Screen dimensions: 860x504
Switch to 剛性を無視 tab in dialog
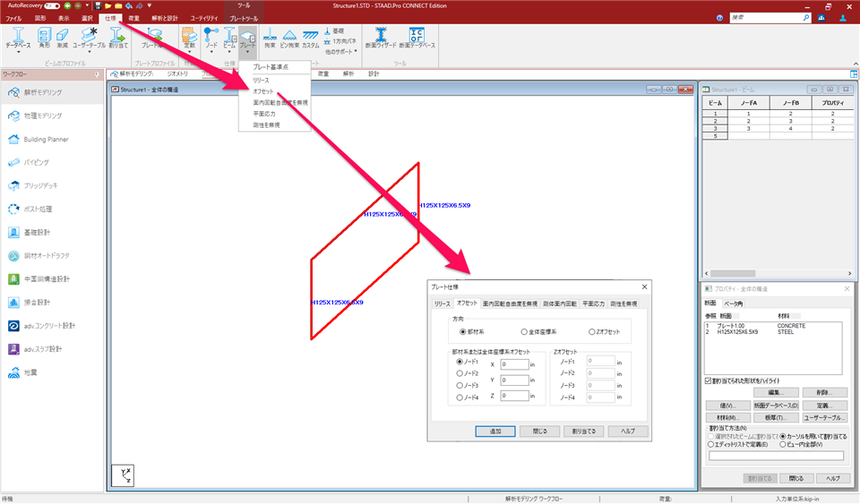click(623, 304)
